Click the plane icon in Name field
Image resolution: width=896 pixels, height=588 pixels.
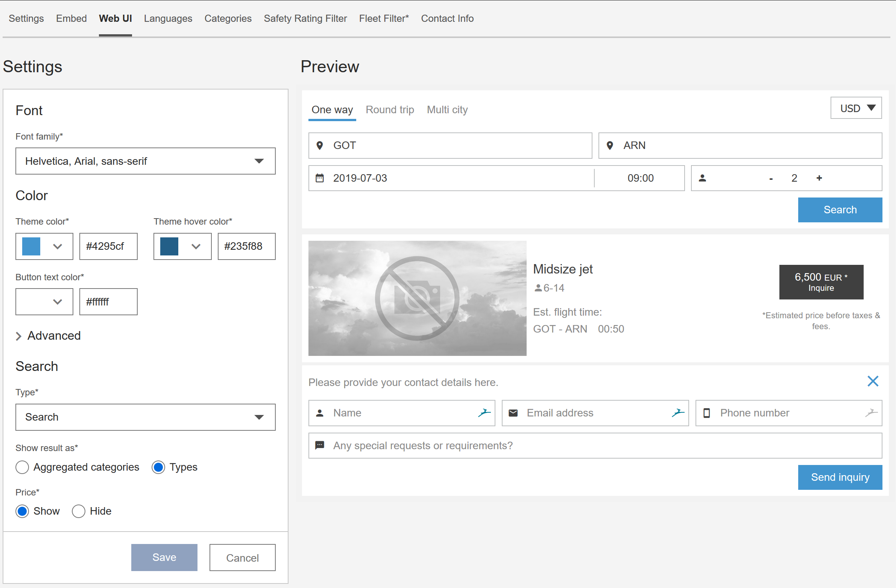484,413
